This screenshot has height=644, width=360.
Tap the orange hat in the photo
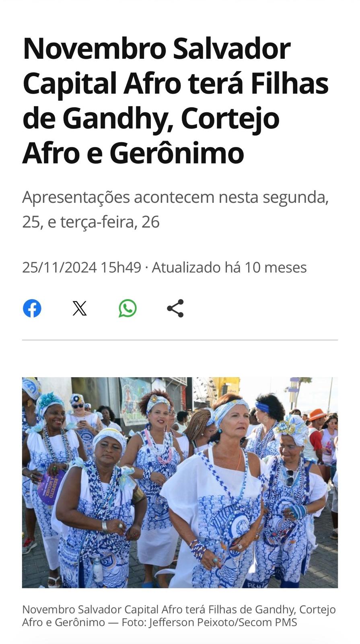click(x=317, y=415)
